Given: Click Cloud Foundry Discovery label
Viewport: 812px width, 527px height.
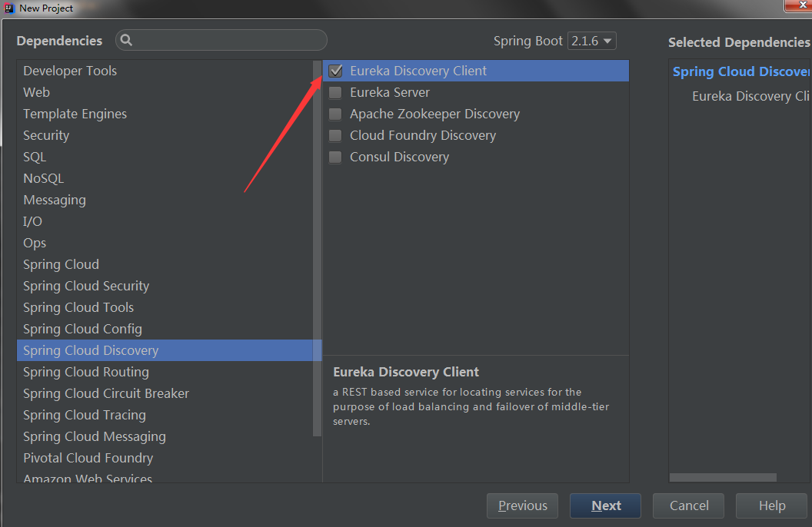Looking at the screenshot, I should [423, 135].
